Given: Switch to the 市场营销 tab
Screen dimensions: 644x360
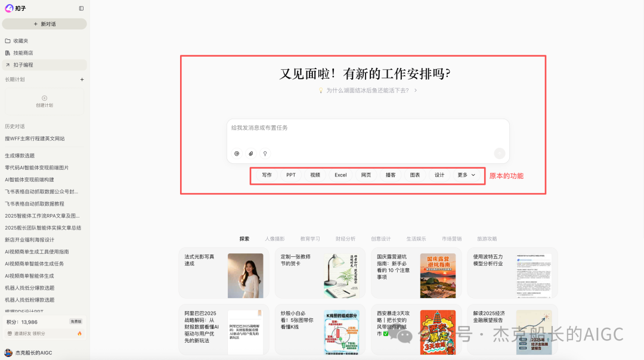Looking at the screenshot, I should click(452, 238).
